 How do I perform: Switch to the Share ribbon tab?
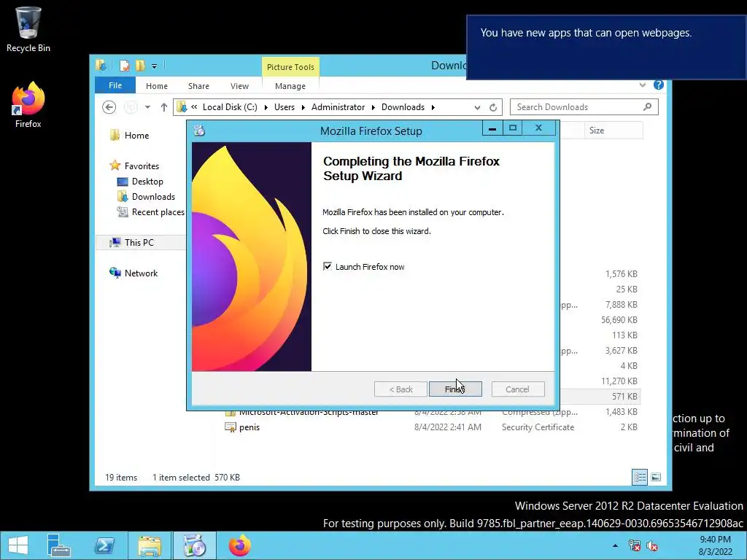198,86
